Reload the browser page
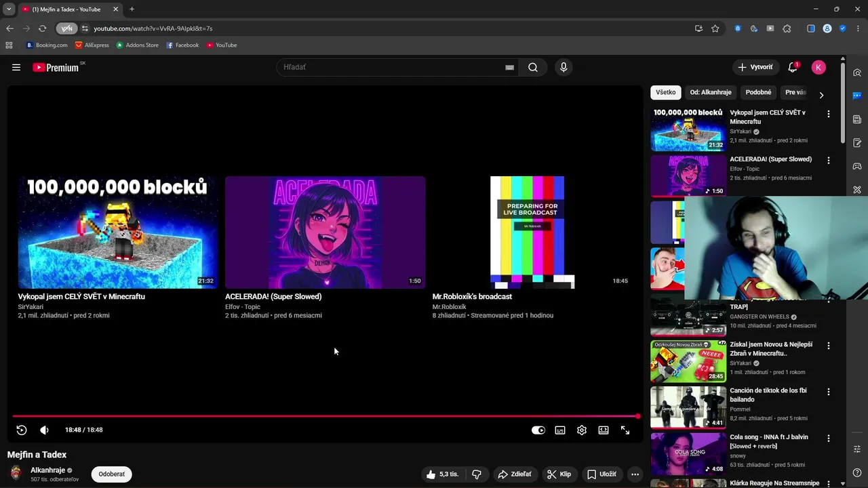The height and width of the screenshot is (488, 868). [42, 28]
